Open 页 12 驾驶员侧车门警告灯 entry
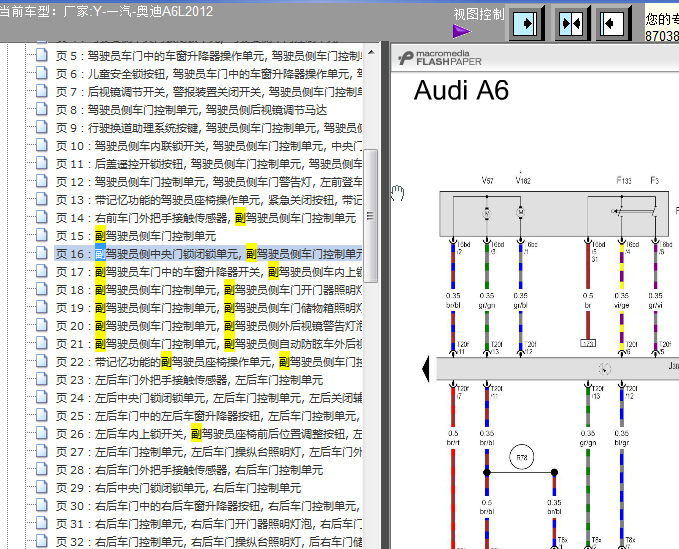This screenshot has width=679, height=549. (x=209, y=182)
